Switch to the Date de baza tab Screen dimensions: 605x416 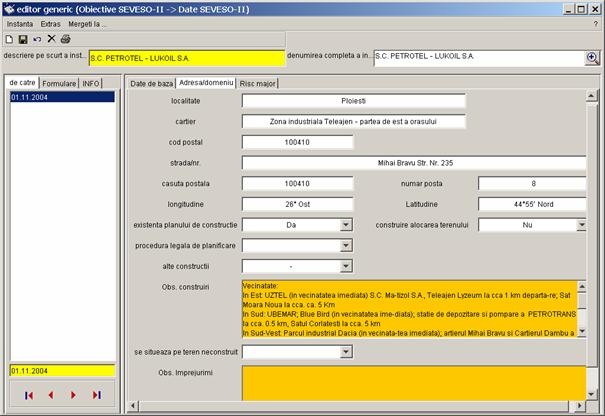pos(151,82)
